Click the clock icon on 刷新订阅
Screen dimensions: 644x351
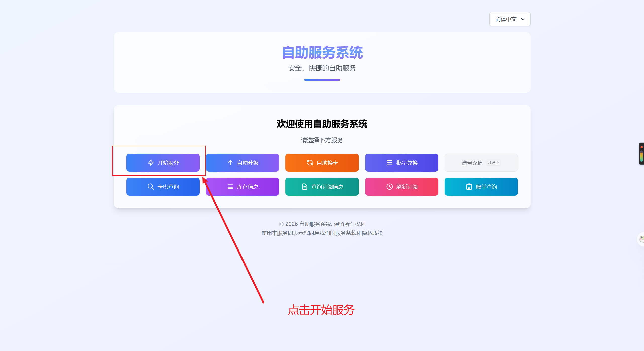390,187
